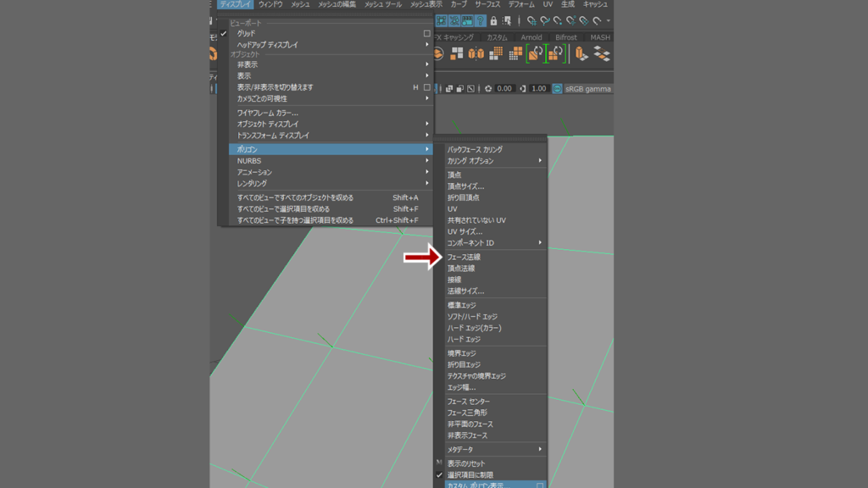
Task: Click エッジ幅... in polygon submenu
Action: [x=491, y=387]
